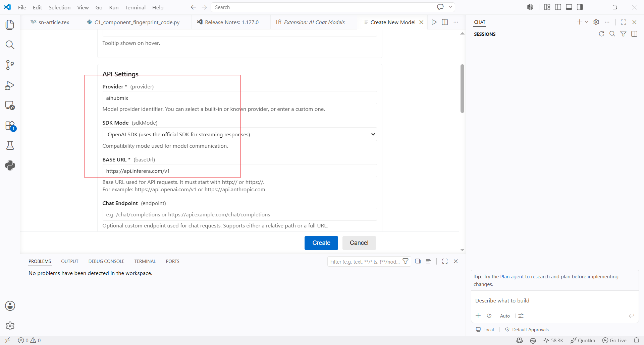Open the Local session target picker

pos(485,330)
